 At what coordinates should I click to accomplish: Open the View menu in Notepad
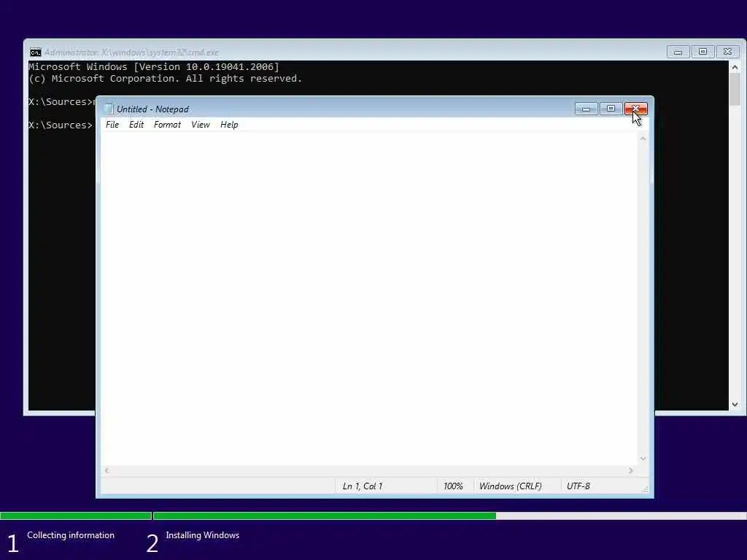click(201, 125)
